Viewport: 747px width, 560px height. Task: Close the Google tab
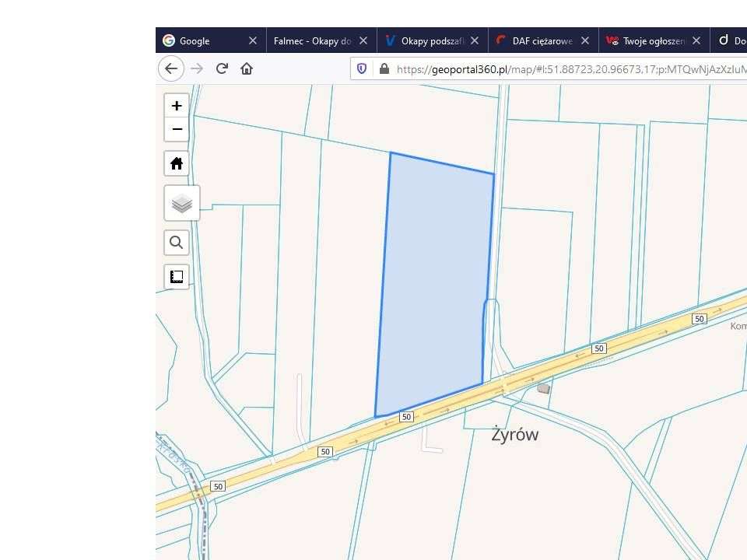point(253,41)
